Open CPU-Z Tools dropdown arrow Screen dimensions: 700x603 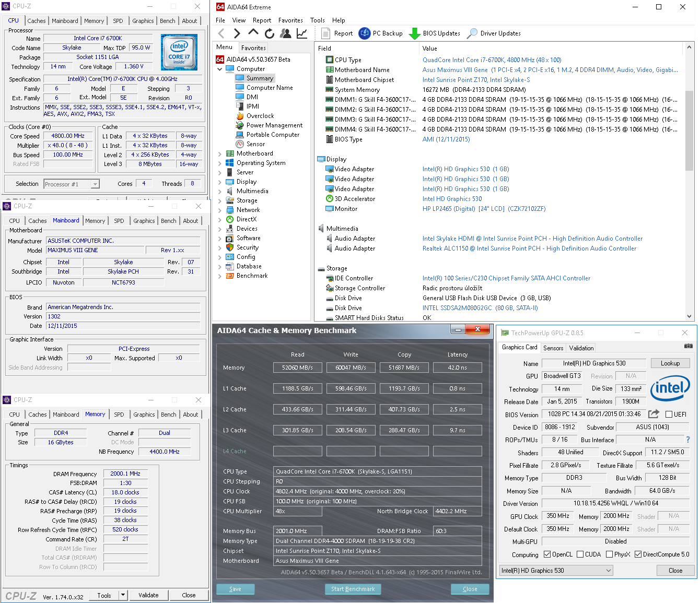(123, 595)
